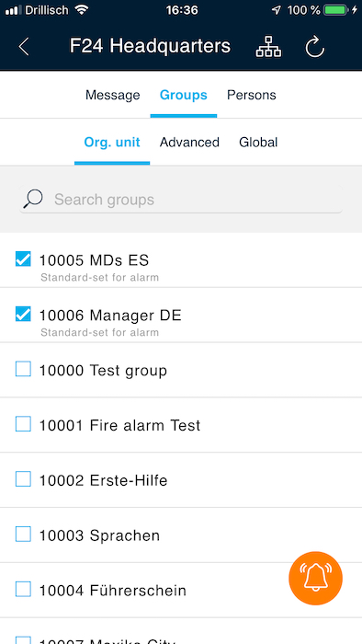The width and height of the screenshot is (362, 644).
Task: Tap the Wi-Fi status icon
Action: [x=82, y=10]
